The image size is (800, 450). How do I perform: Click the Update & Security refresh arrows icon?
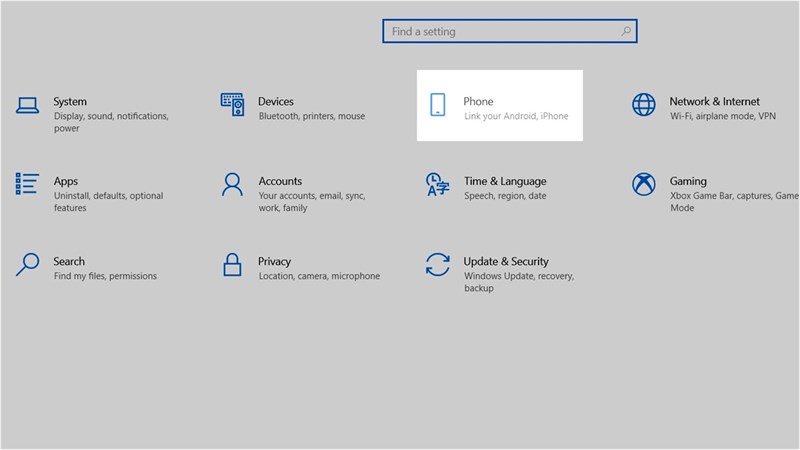pos(437,264)
